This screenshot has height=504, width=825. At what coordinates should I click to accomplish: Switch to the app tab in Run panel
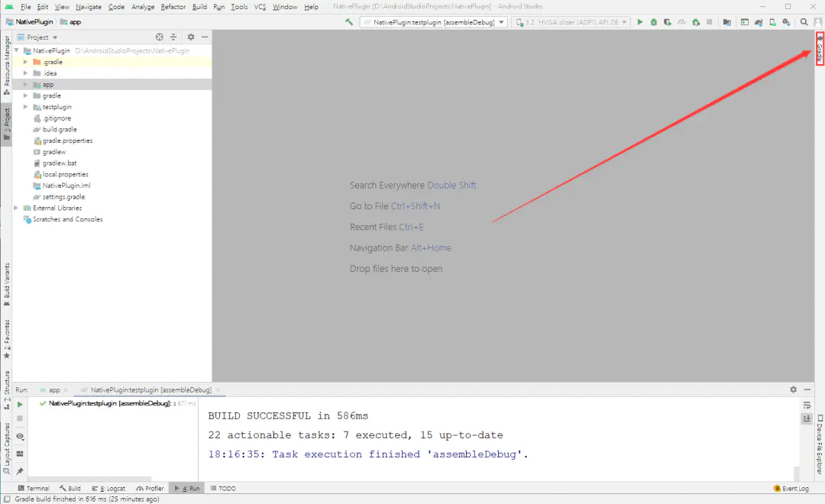pyautogui.click(x=53, y=390)
